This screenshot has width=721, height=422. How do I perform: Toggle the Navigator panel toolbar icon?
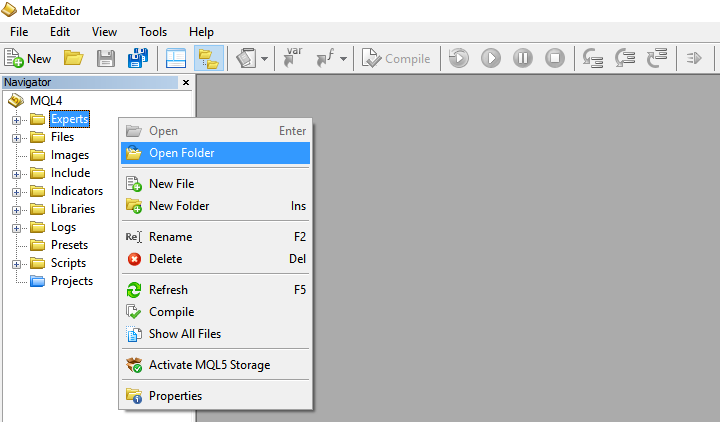click(209, 58)
